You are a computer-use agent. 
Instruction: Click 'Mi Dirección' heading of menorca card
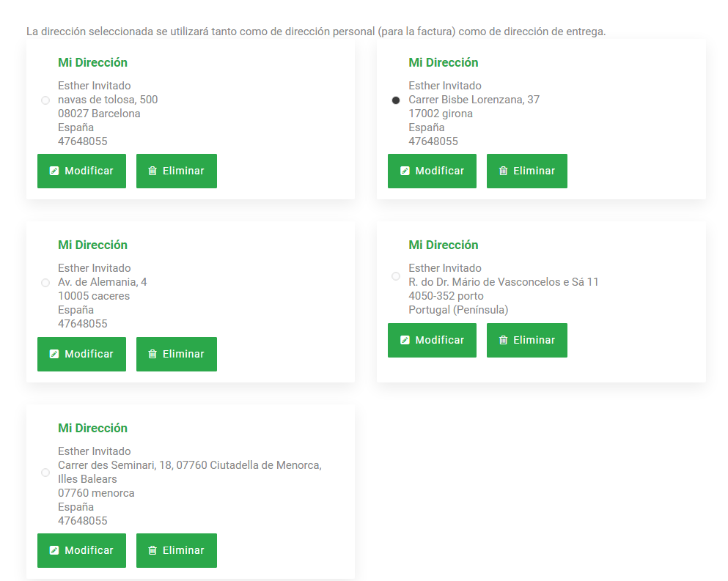coord(92,429)
